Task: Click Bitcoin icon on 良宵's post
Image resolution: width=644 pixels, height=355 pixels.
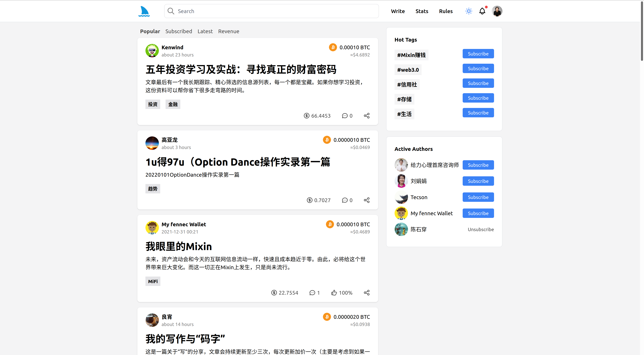Action: [x=327, y=317]
